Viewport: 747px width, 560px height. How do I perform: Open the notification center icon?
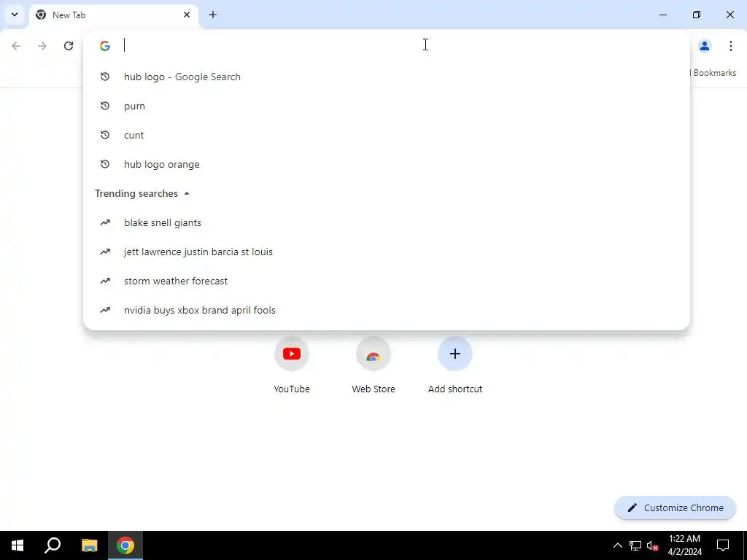pyautogui.click(x=723, y=545)
